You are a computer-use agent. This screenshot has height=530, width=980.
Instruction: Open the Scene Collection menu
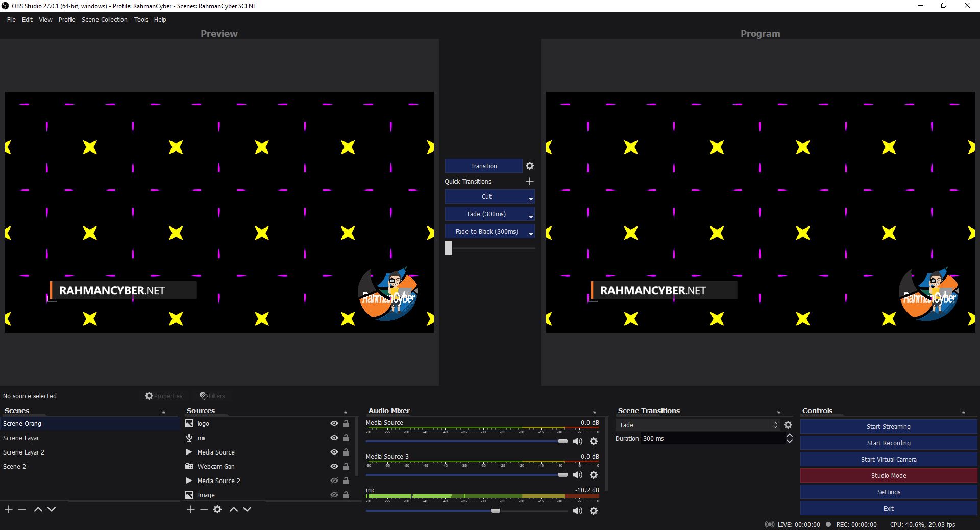pos(105,19)
